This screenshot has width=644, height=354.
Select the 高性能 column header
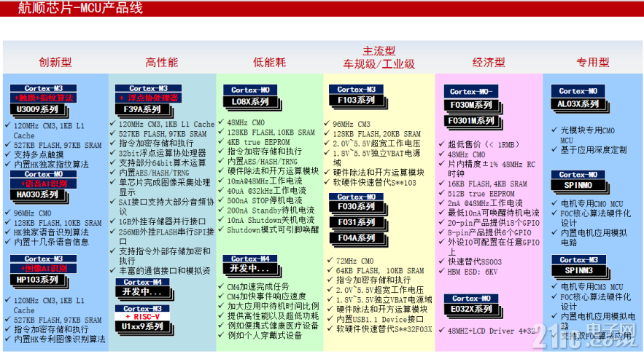pos(161,63)
